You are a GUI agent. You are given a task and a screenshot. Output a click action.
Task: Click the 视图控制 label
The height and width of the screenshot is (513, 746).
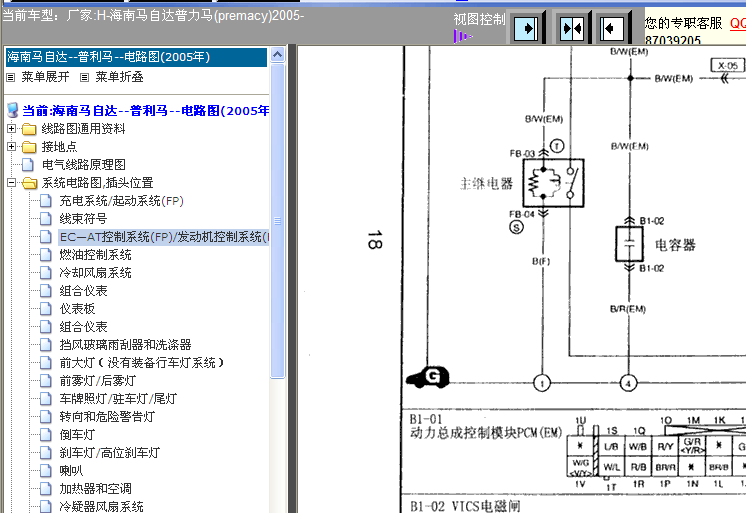pyautogui.click(x=479, y=20)
